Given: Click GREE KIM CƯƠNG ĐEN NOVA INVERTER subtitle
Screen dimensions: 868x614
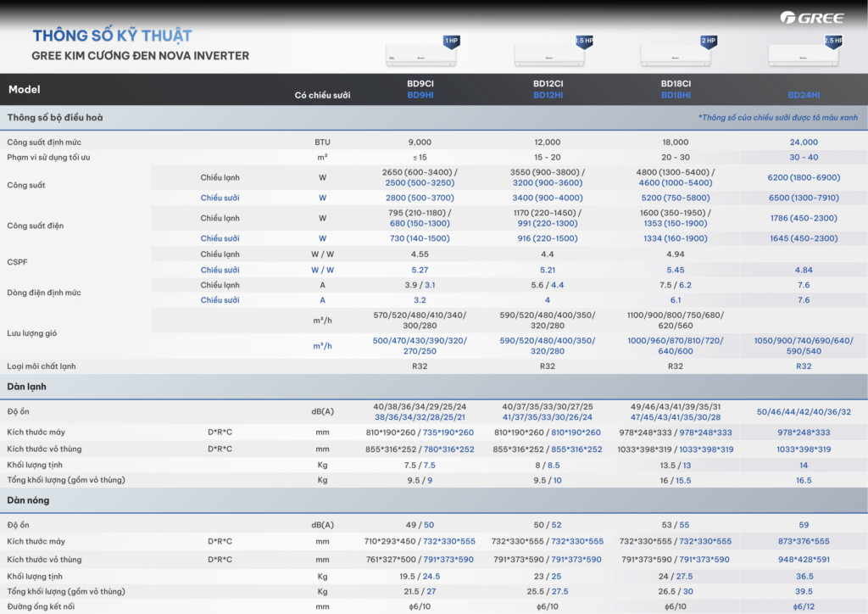Looking at the screenshot, I should [140, 56].
